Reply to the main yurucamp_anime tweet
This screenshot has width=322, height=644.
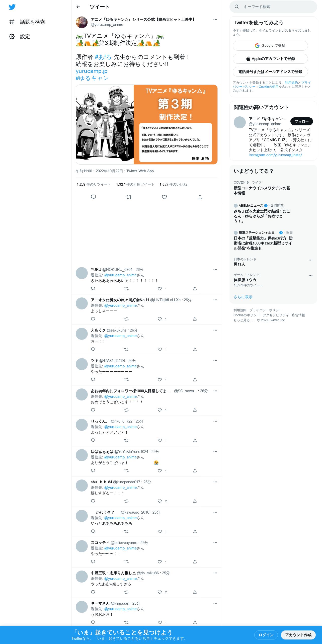(93, 197)
